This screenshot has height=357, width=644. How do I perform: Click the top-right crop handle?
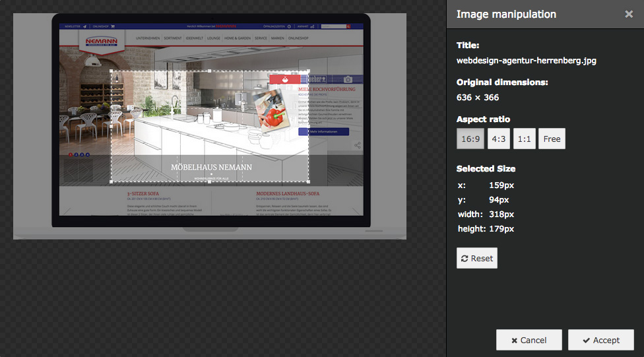pos(308,71)
